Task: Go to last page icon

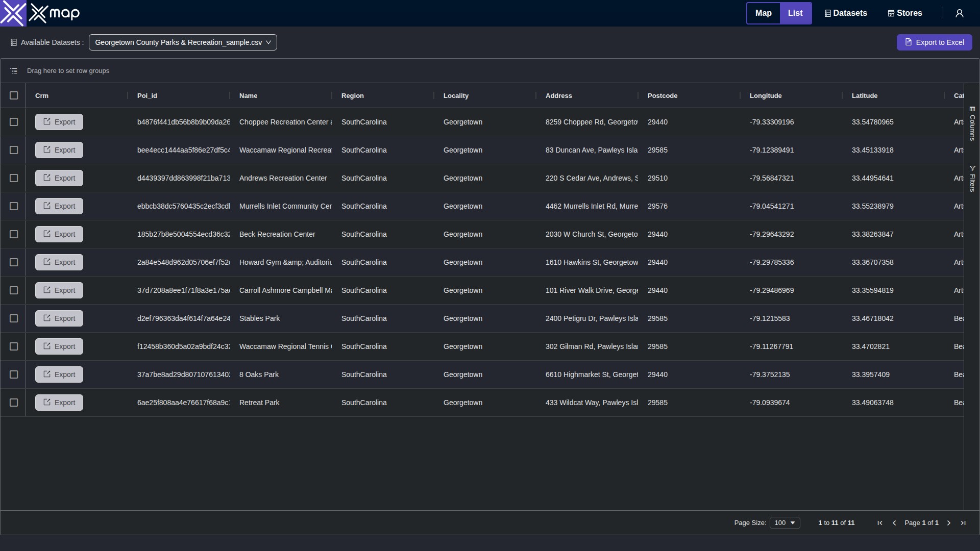Action: [963, 523]
